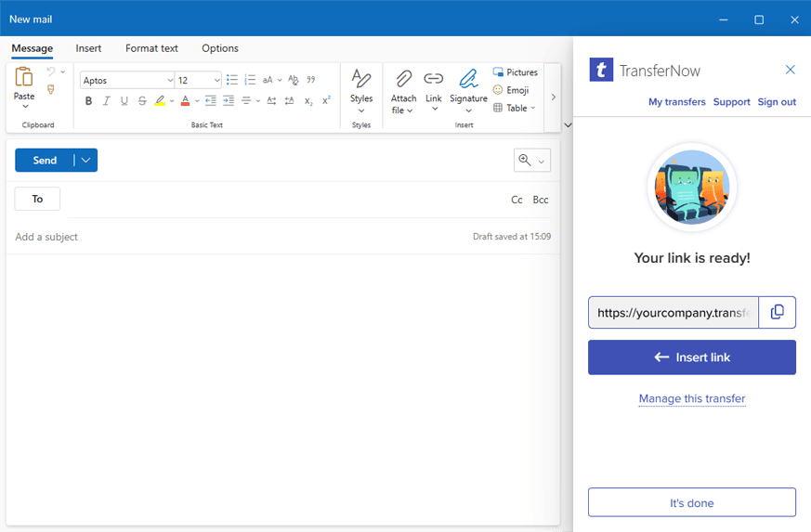811x532 pixels.
Task: Copy the transfer link with copy icon
Action: click(778, 313)
